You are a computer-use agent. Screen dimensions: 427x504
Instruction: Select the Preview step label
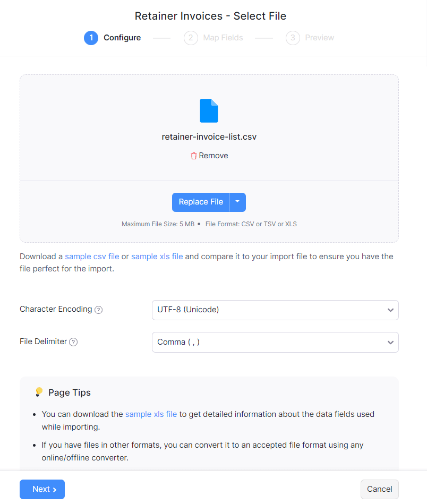[x=320, y=38]
